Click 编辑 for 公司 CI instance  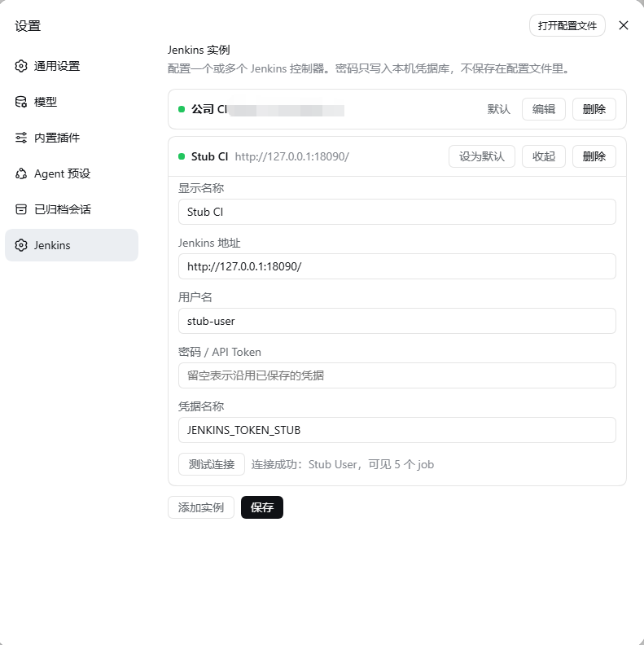pyautogui.click(x=544, y=109)
